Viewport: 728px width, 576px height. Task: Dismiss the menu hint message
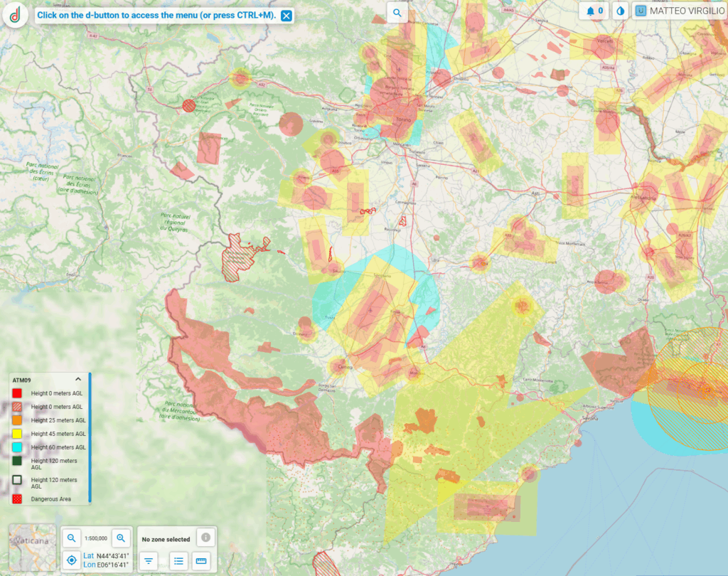287,15
